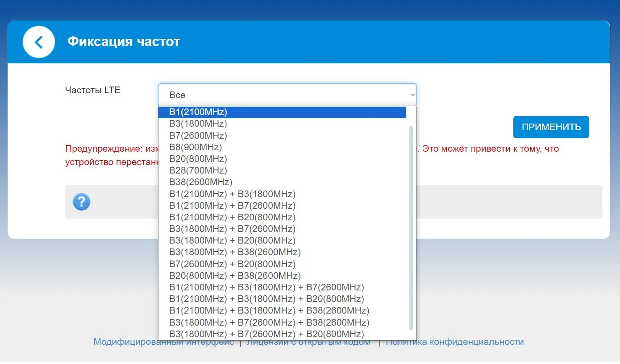
Task: Pick B1(2100MHz) + B3(1800MHz) combination
Action: point(232,194)
